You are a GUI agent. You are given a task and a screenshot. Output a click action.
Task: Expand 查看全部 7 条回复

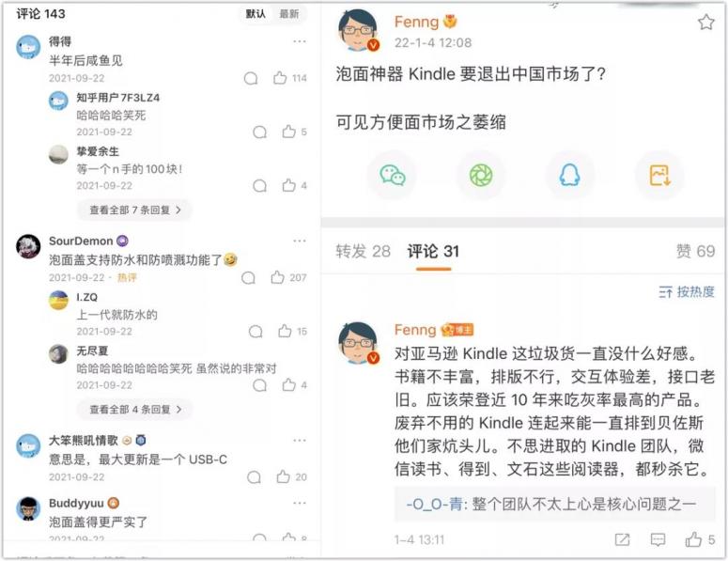134,210
